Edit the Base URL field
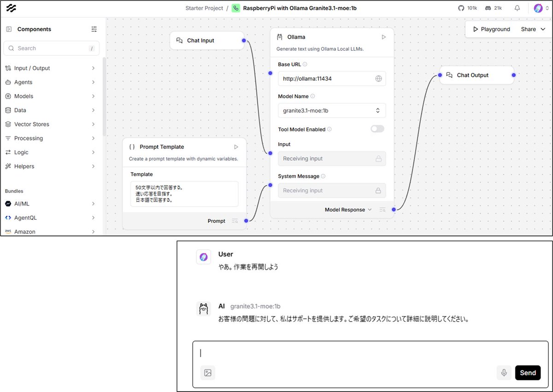This screenshot has width=553, height=392. [332, 79]
